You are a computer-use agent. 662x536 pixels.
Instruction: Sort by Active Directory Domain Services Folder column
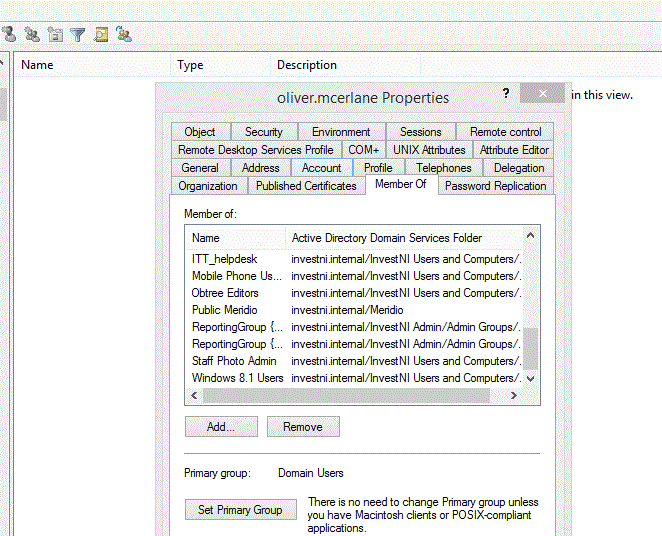click(x=404, y=238)
